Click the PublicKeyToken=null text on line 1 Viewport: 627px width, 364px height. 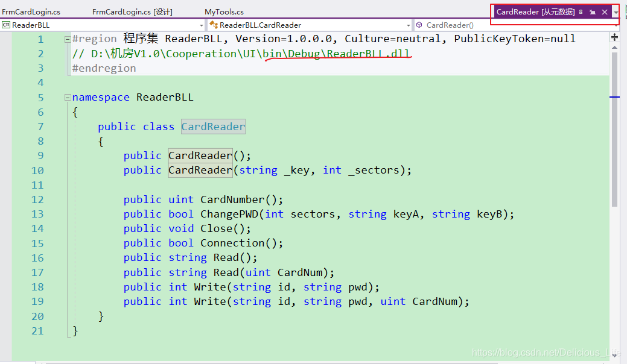coord(515,39)
